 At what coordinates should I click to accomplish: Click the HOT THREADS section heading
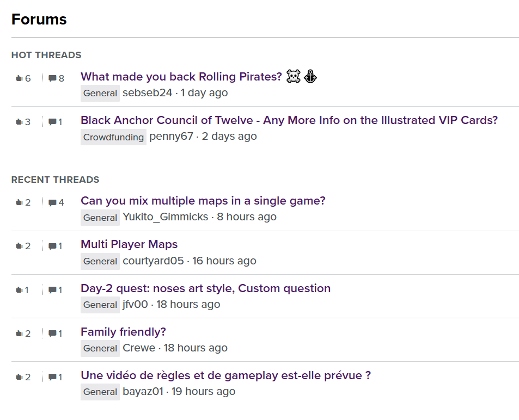tap(46, 55)
